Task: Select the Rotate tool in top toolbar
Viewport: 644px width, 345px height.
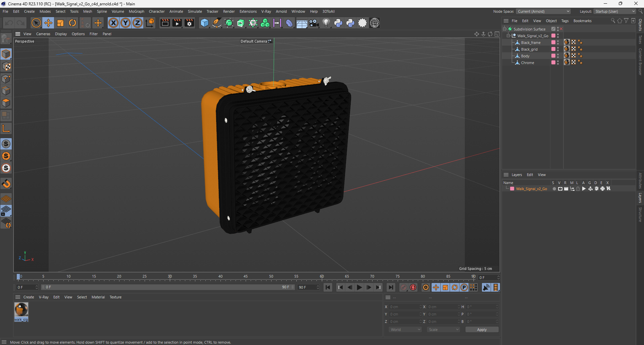Action: coord(72,23)
